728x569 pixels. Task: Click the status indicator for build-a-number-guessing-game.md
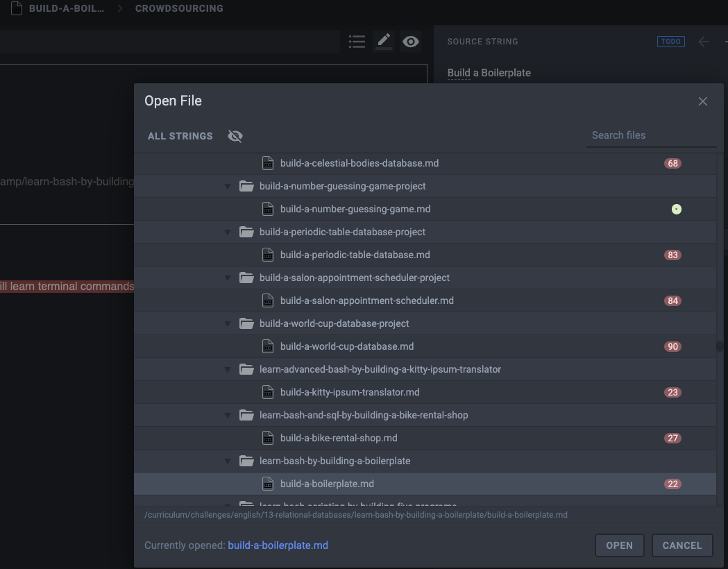coord(677,209)
